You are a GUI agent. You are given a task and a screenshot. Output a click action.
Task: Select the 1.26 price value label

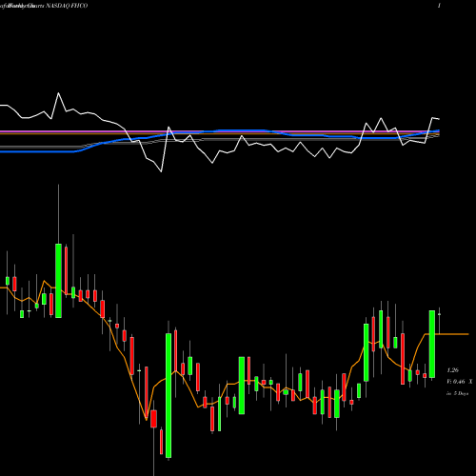pos(453,370)
